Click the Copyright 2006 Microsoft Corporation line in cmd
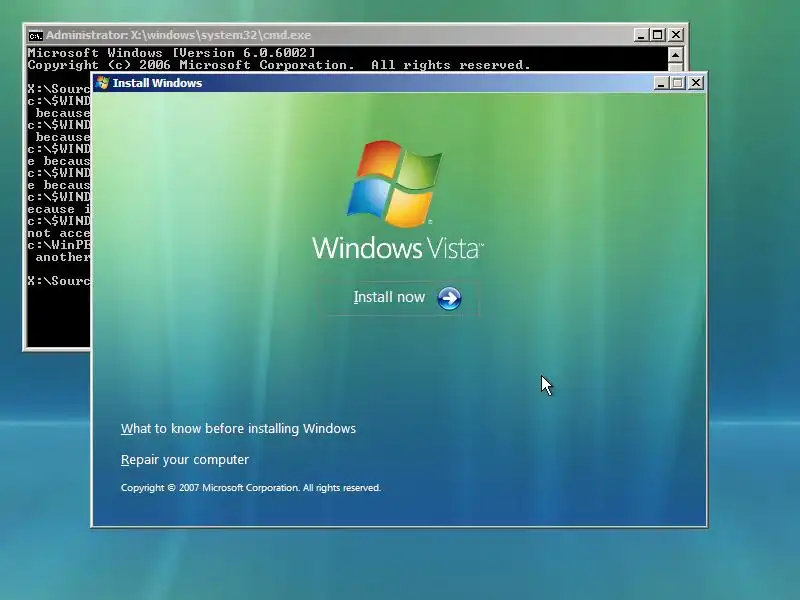 pyautogui.click(x=279, y=65)
